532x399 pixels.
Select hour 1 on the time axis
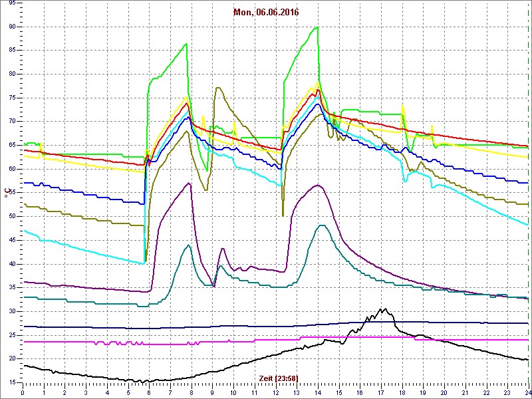click(44, 392)
